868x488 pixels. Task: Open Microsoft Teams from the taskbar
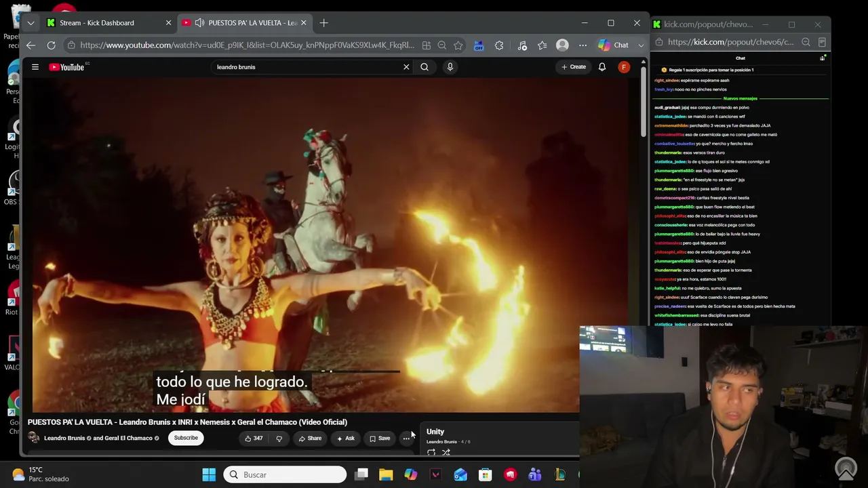[535, 475]
